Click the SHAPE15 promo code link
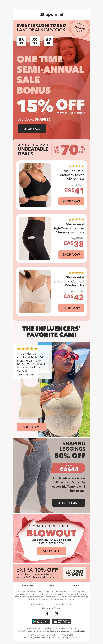This screenshot has width=103, height=644. tap(43, 119)
